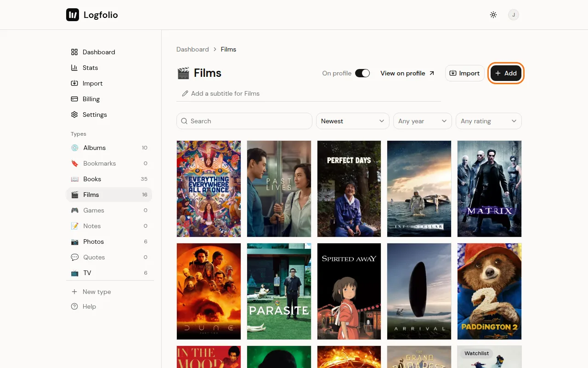Click the Add button
588x368 pixels.
coord(506,73)
